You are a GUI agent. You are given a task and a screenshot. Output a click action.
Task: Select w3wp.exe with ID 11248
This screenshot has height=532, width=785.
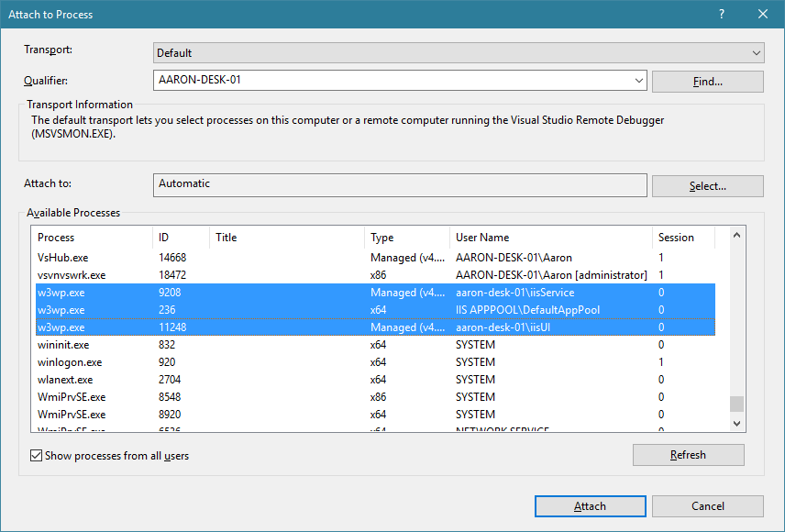pyautogui.click(x=375, y=327)
